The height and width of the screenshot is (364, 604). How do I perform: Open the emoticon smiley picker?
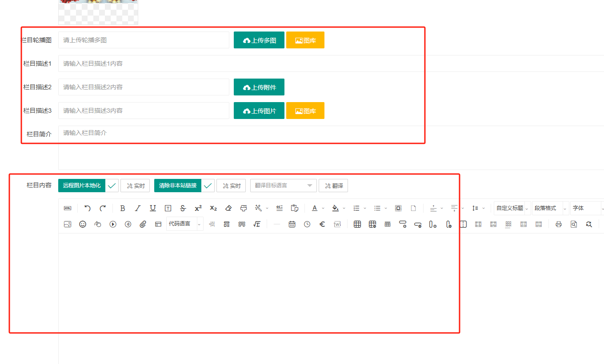(83, 224)
